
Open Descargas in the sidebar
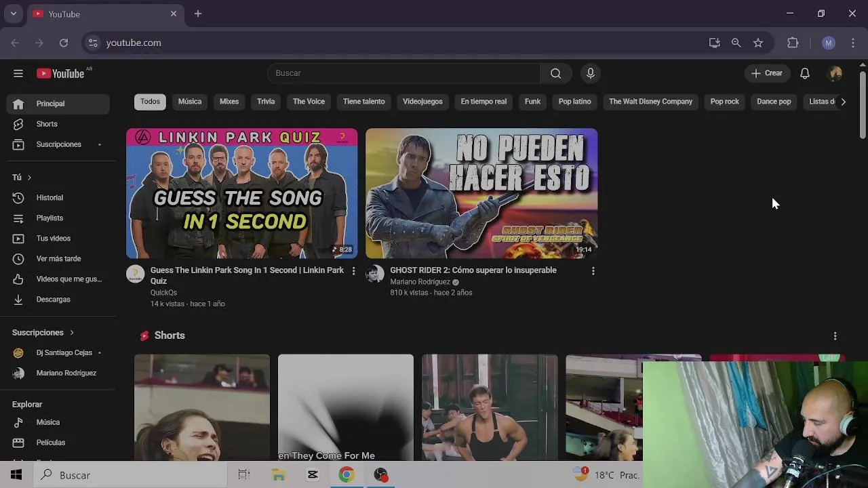[x=58, y=300]
